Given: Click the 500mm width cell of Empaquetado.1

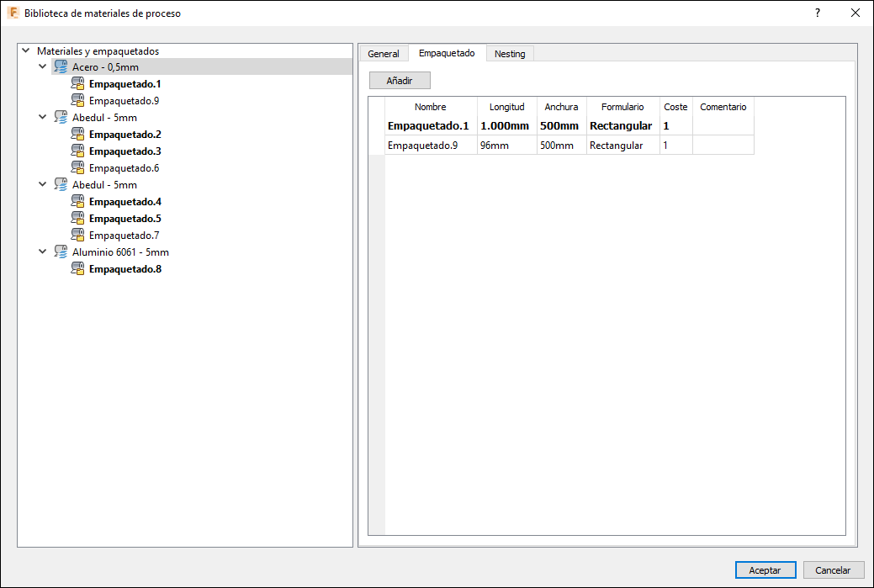Looking at the screenshot, I should pos(561,126).
